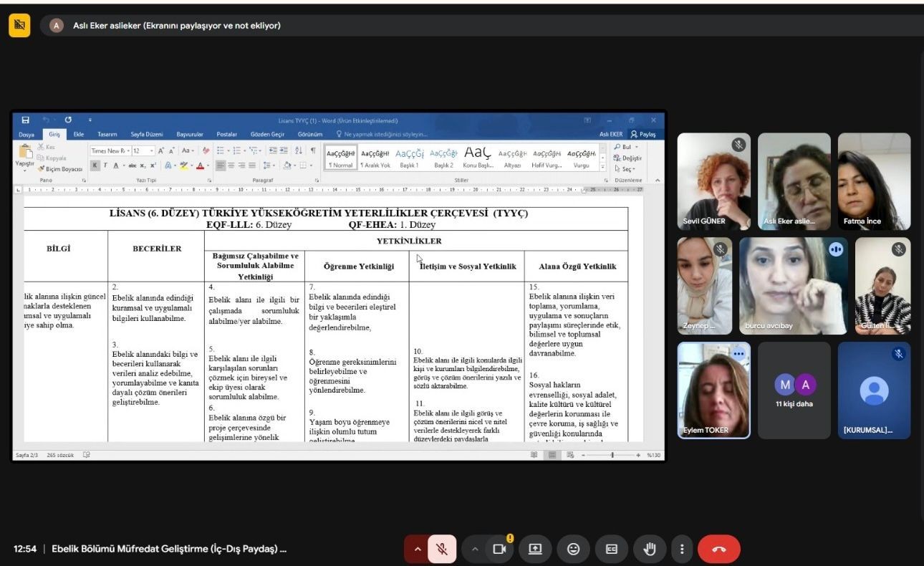This screenshot has width=924, height=566.
Task: Click the present screen icon
Action: click(x=535, y=550)
